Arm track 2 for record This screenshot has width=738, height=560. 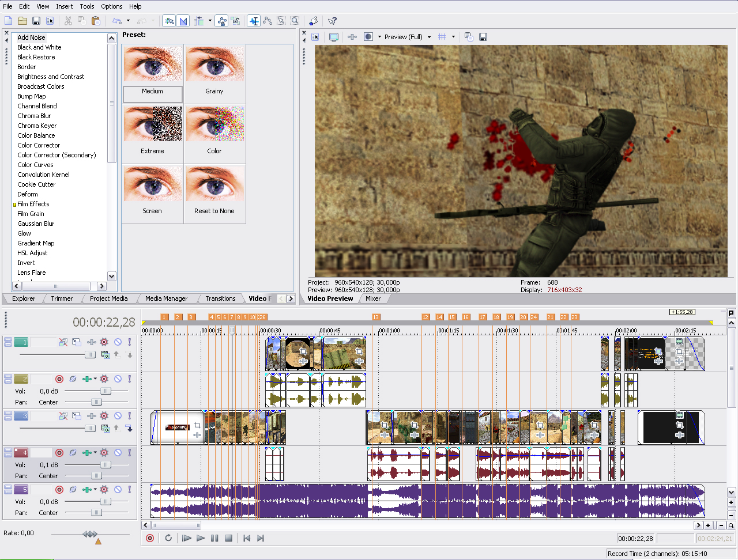[59, 379]
